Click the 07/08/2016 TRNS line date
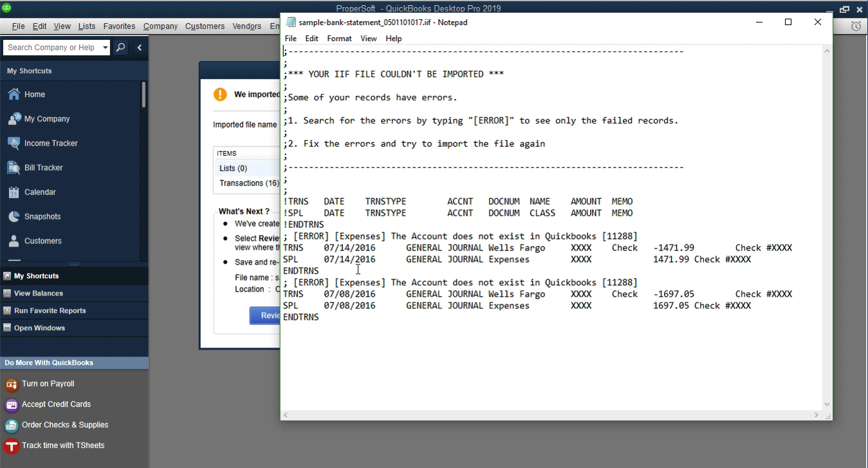Viewport: 868px width, 468px height. click(349, 294)
